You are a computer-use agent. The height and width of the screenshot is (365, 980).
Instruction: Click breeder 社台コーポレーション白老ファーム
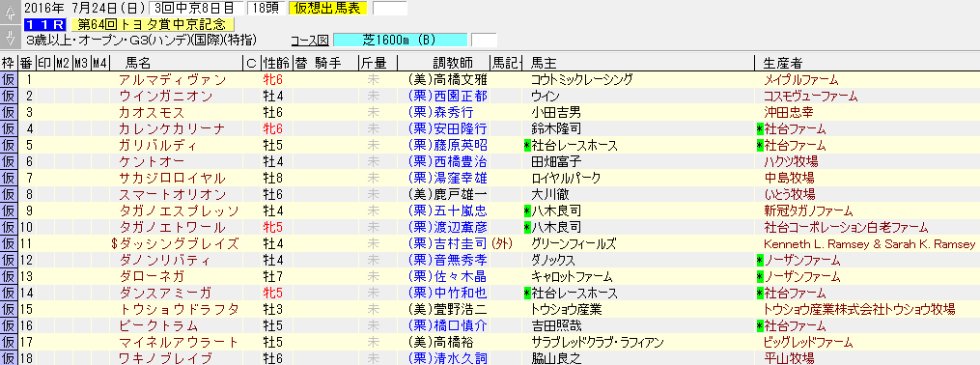(846, 228)
